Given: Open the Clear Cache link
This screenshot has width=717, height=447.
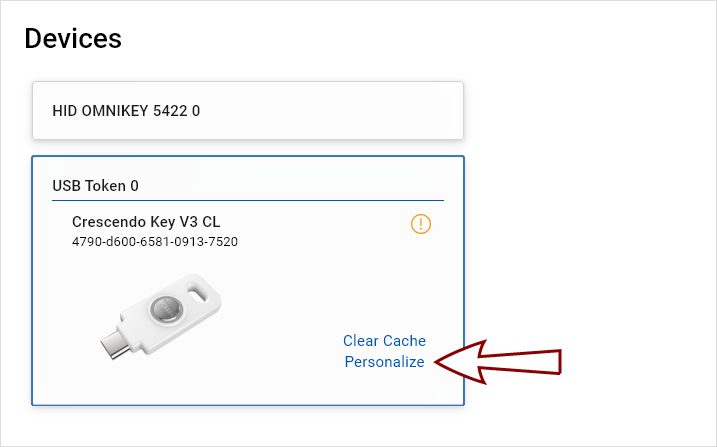Looking at the screenshot, I should point(384,341).
